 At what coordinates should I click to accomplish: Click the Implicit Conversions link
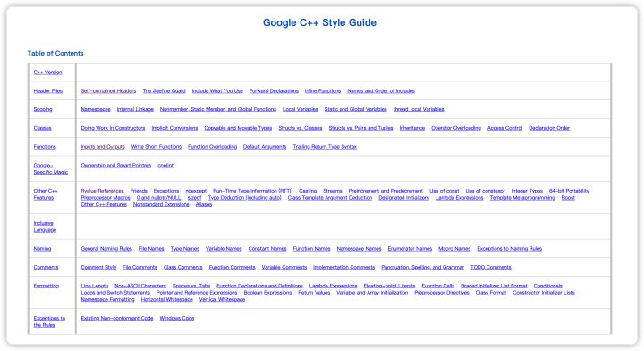(x=174, y=128)
